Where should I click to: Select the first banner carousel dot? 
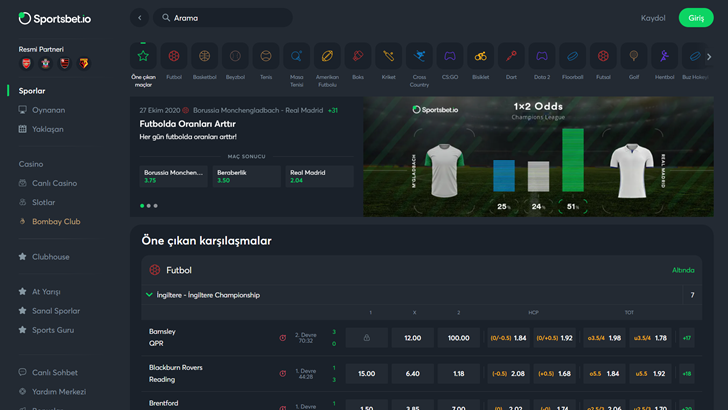point(142,206)
